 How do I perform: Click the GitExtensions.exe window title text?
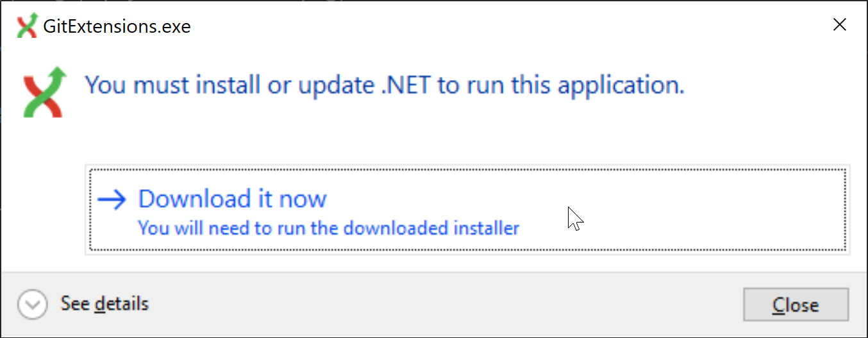[117, 26]
